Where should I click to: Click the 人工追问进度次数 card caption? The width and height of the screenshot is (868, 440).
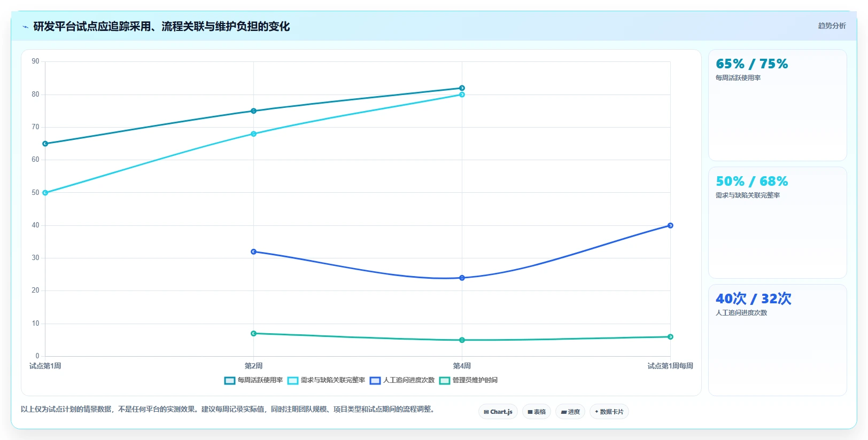(x=741, y=313)
